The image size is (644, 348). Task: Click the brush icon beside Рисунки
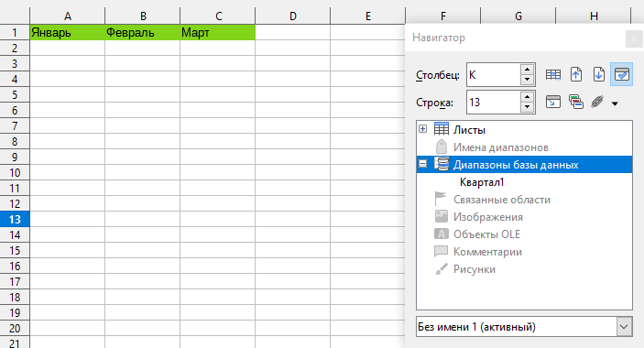click(x=442, y=269)
